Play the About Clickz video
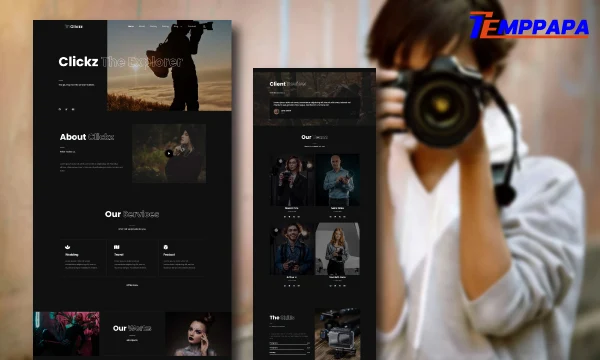This screenshot has height=360, width=600. pyautogui.click(x=169, y=153)
